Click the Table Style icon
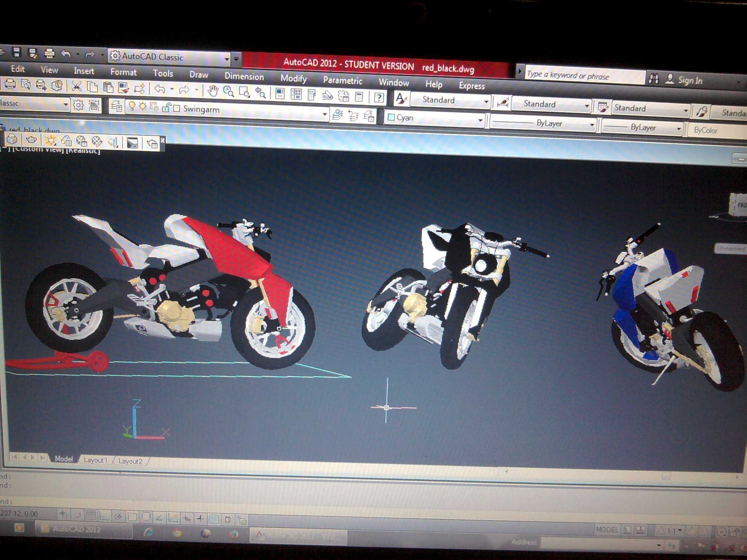Screen dimensions: 747x560 [603, 107]
